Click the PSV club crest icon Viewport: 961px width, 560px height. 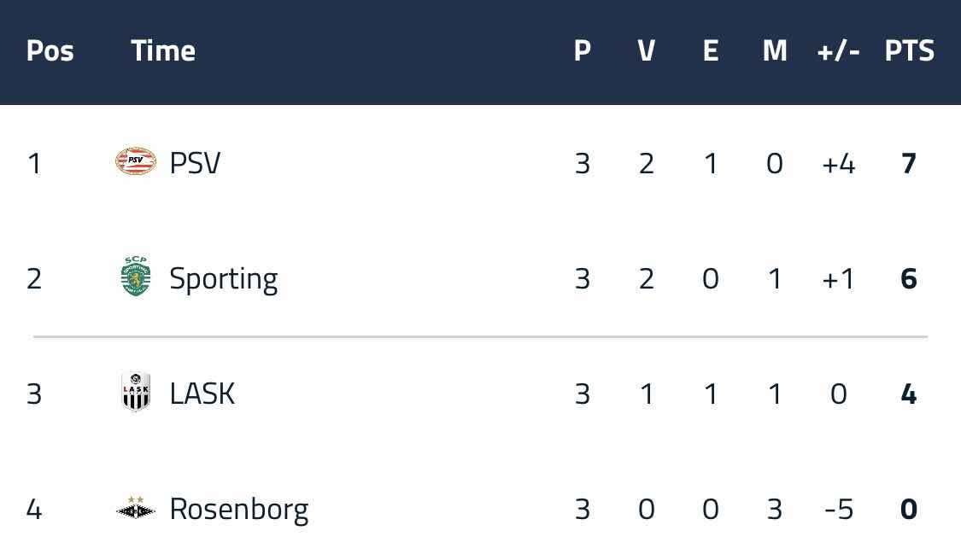(x=136, y=161)
